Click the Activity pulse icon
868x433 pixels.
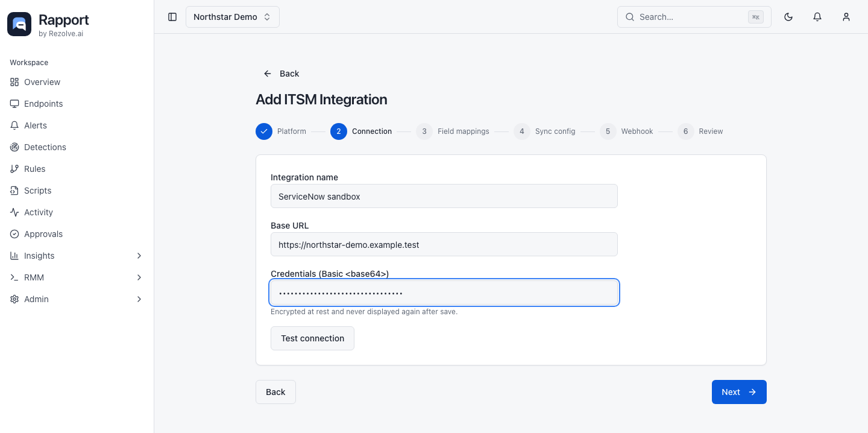[x=14, y=212]
